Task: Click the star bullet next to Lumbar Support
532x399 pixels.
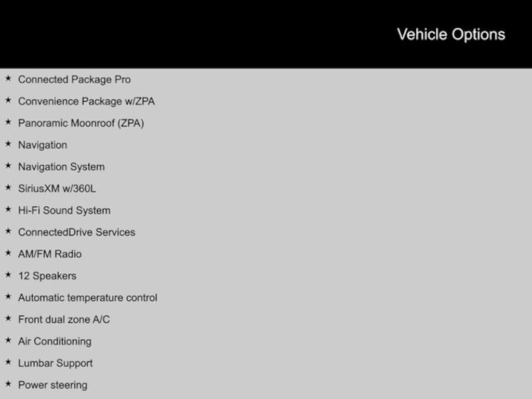Action: coord(8,362)
